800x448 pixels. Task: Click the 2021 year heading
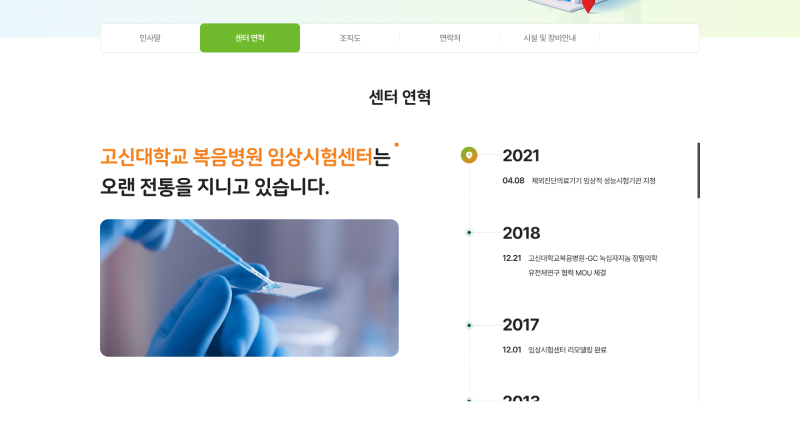521,155
